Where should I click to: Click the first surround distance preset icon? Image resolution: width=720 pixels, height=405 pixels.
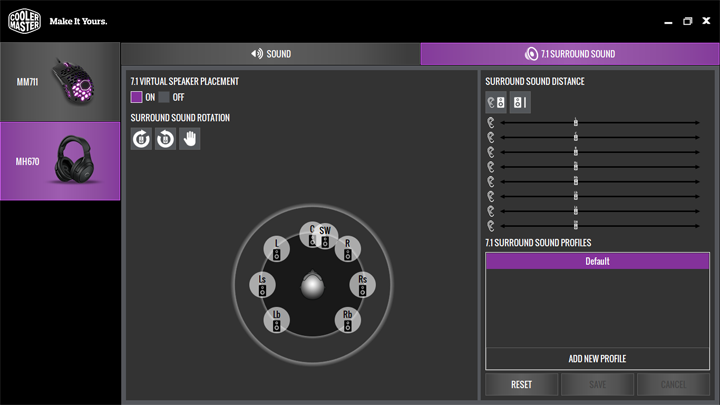496,102
